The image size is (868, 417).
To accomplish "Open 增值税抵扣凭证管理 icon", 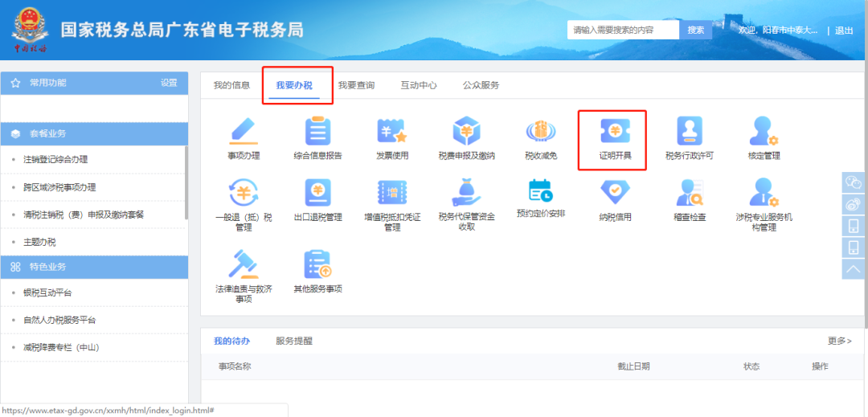I will click(392, 193).
